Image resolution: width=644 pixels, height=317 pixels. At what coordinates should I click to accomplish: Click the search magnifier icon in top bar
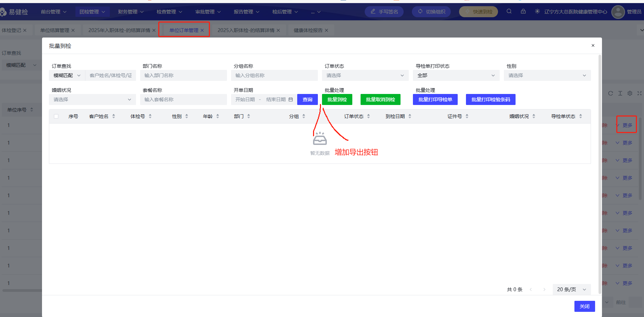tap(509, 11)
